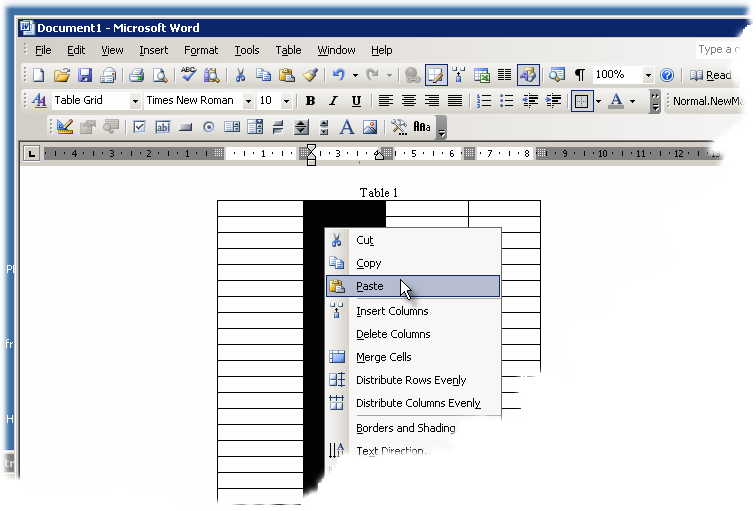Viewport: 756px width, 511px height.
Task: Toggle the Drawing toolbar button
Action: pos(528,75)
